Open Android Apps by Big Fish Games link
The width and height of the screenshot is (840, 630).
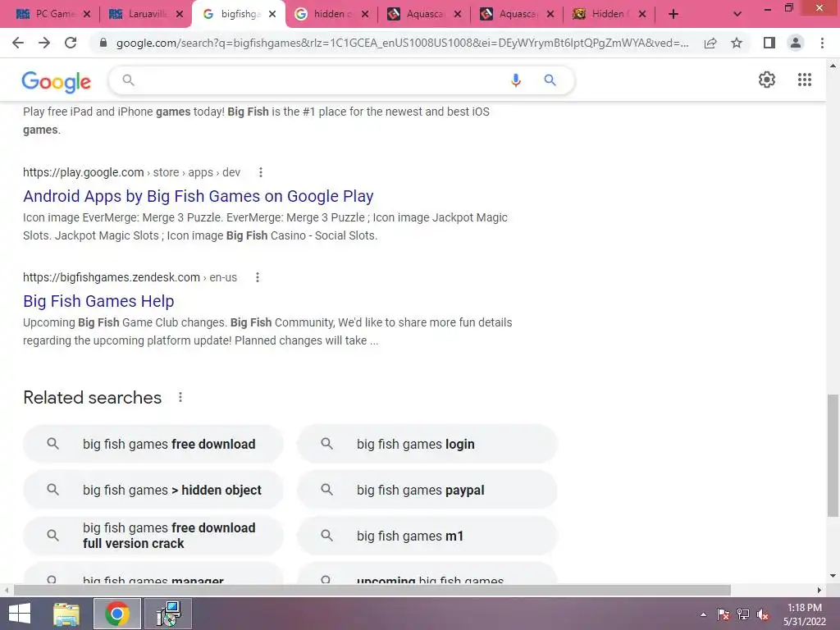click(x=199, y=196)
